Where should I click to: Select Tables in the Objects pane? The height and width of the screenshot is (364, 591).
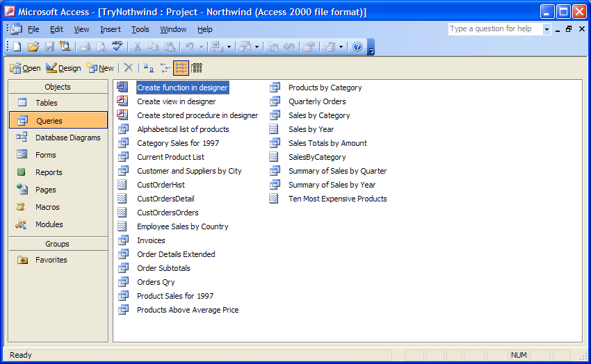coord(47,103)
